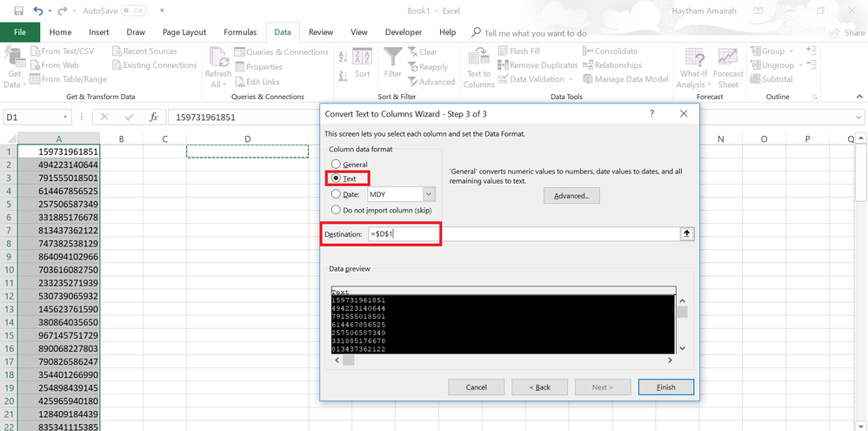Click the Share button
Screen dimensions: 868x431
coord(847,33)
